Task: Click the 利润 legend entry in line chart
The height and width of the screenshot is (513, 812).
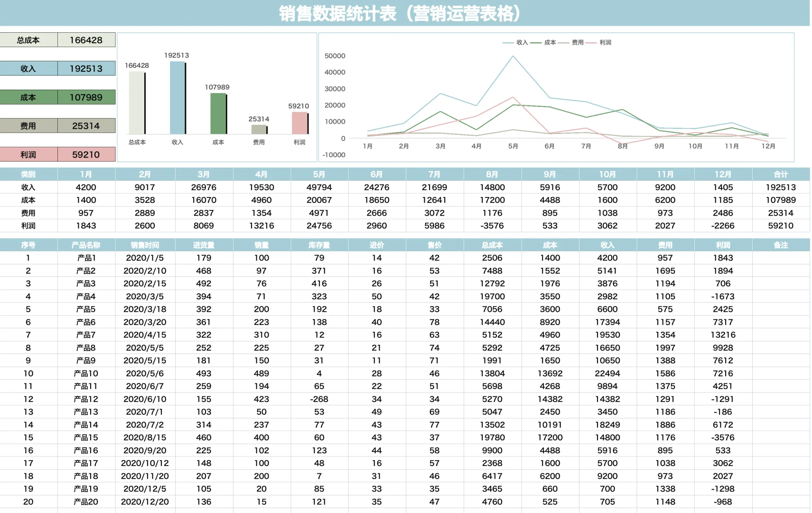Action: (598, 42)
